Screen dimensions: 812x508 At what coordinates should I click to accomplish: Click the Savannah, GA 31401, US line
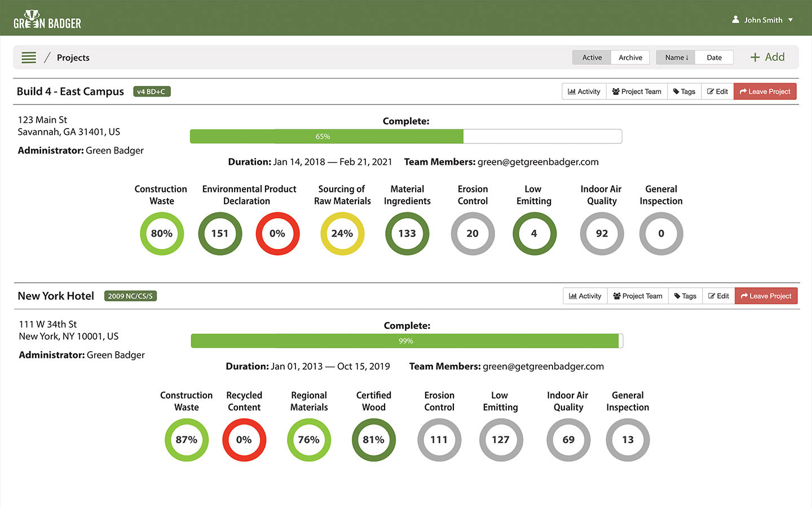click(x=69, y=132)
